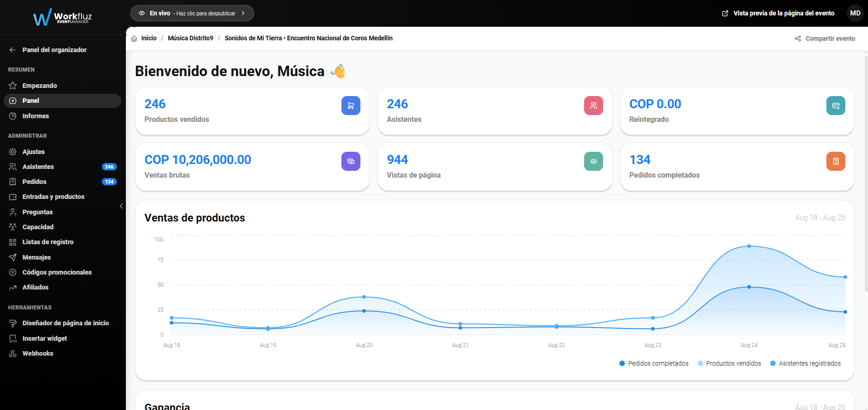Screen dimensions: 868x410
Task: Open Vista previa de la página del evento
Action: pos(778,13)
